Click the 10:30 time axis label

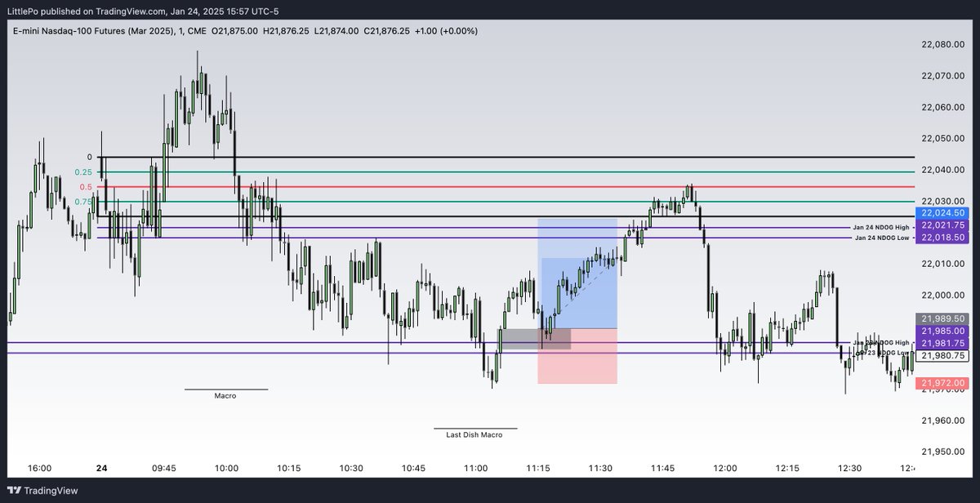click(x=351, y=469)
